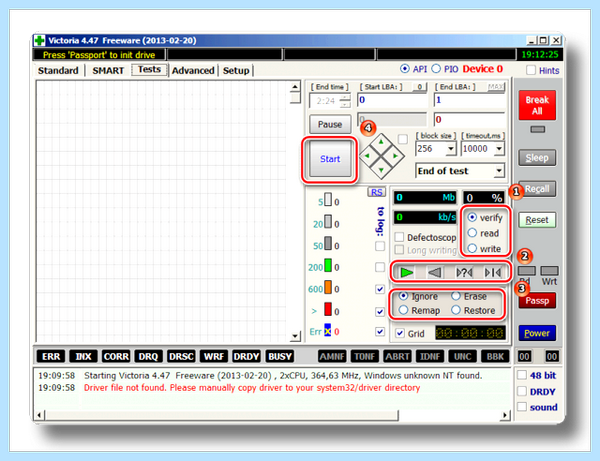This screenshot has width=600, height=461.
Task: Select the Remap bad block action
Action: tap(420, 310)
